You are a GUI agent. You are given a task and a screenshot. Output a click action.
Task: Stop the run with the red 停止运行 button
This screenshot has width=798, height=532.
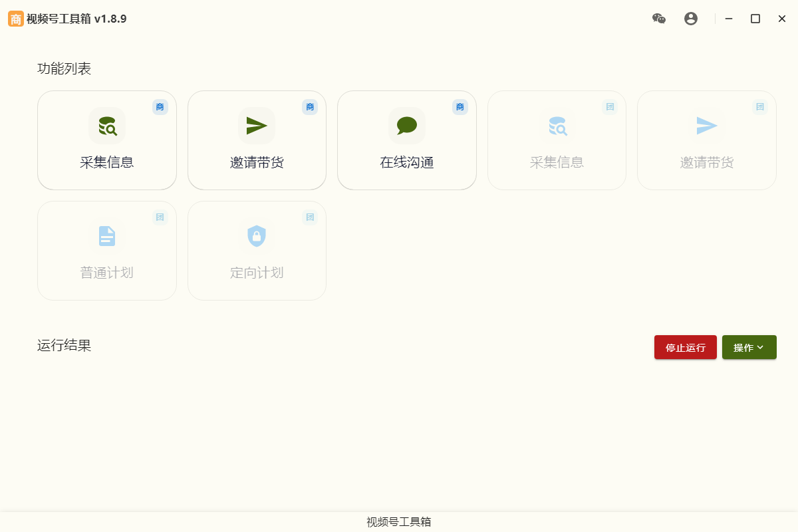click(686, 347)
